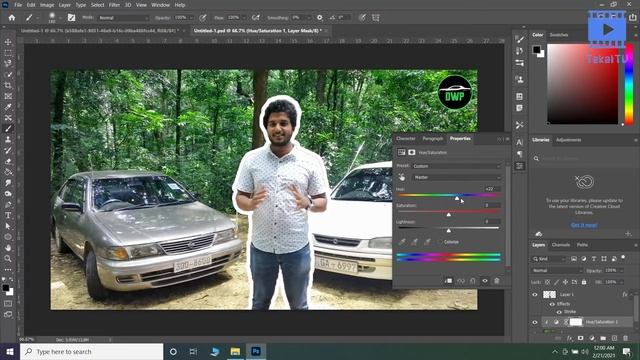Toggle pressure for opacity in options bar
Screen dimensions: 640x360
pos(203,18)
